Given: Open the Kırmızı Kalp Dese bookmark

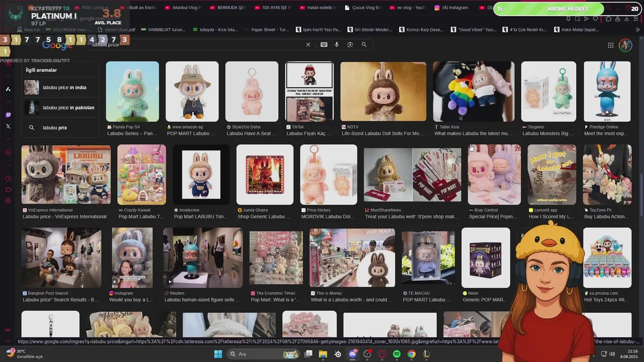Looking at the screenshot, I should [x=421, y=30].
